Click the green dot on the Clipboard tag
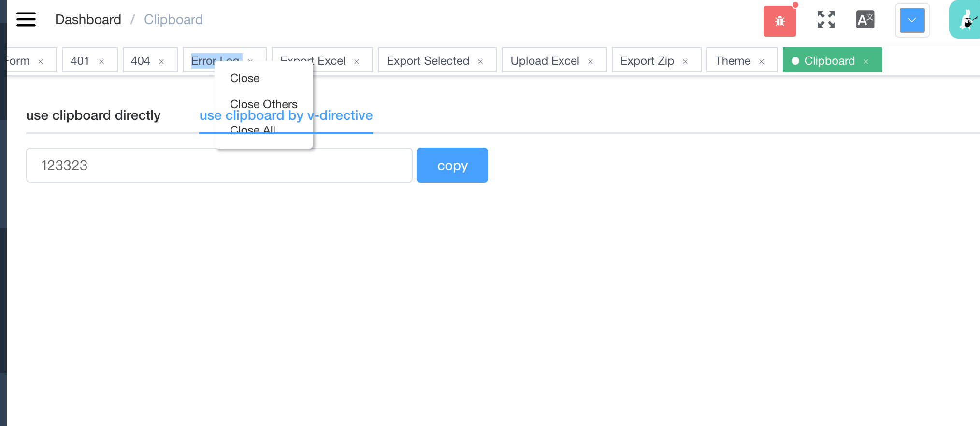Viewport: 980px width, 426px height. click(795, 60)
